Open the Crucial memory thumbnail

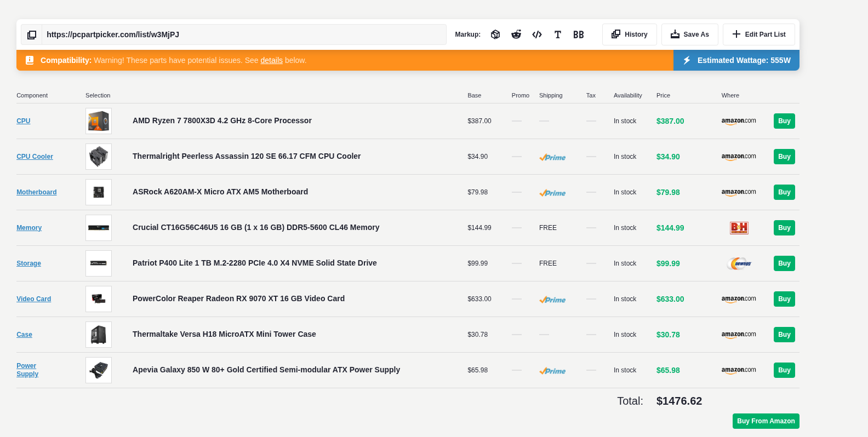click(99, 228)
